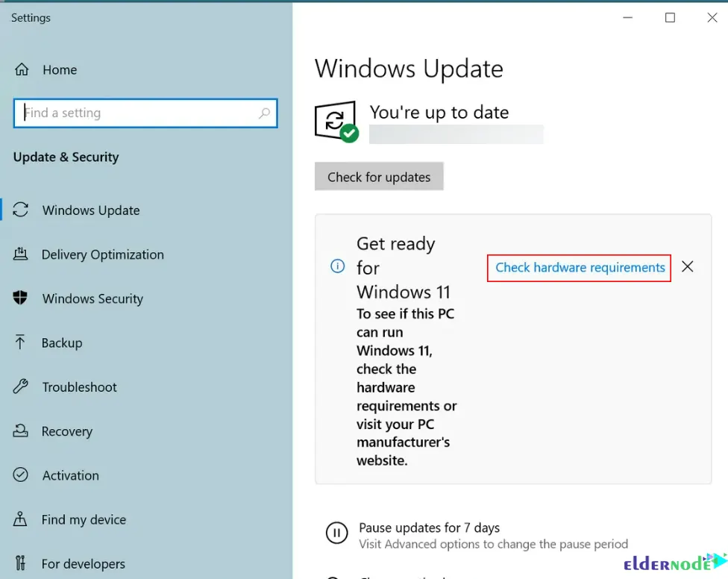Open the Troubleshoot page
728x579 pixels.
[79, 386]
